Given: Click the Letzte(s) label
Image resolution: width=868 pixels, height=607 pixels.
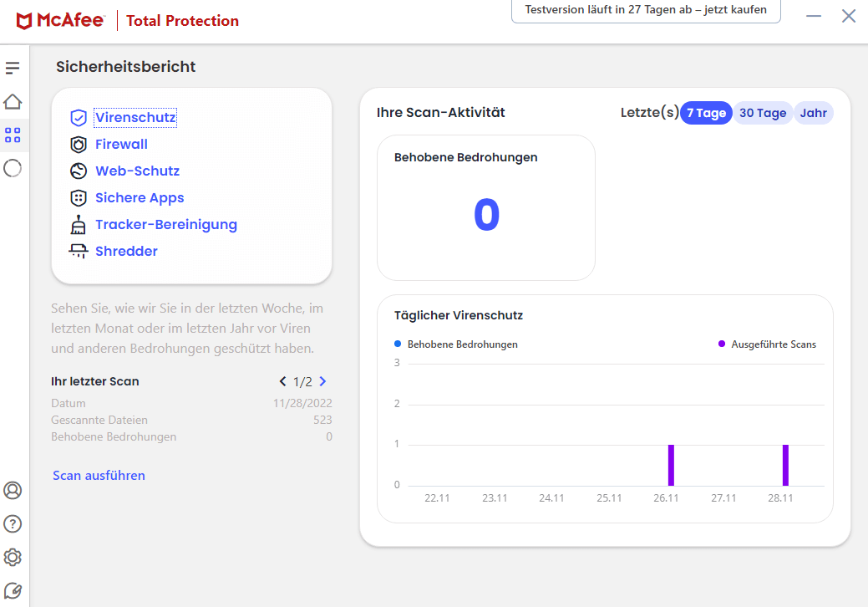Looking at the screenshot, I should pyautogui.click(x=649, y=113).
